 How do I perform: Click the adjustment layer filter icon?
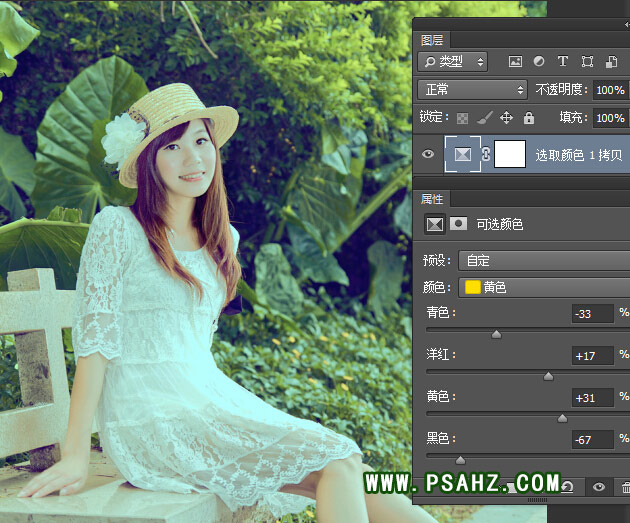click(x=539, y=62)
